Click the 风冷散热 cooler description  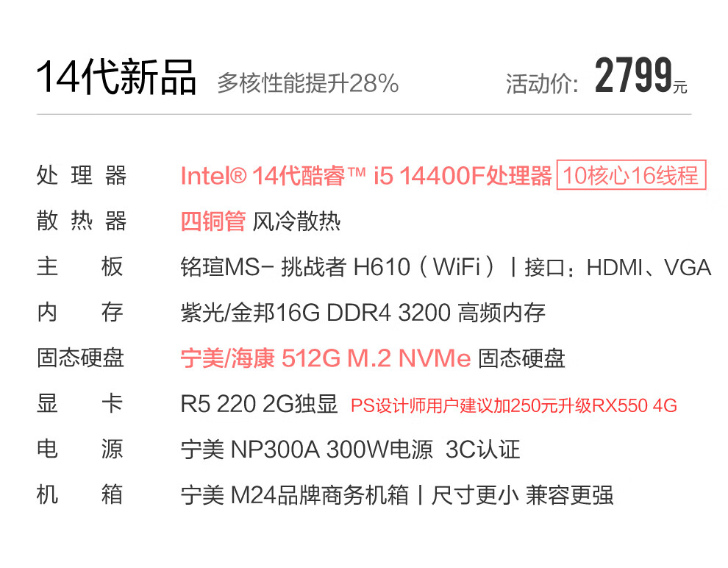pos(296,221)
